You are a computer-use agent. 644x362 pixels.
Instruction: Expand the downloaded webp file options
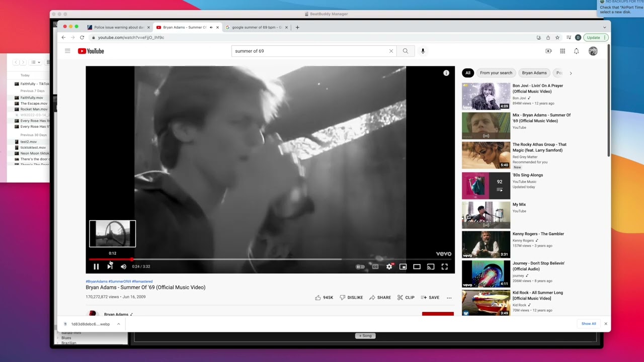[119, 324]
